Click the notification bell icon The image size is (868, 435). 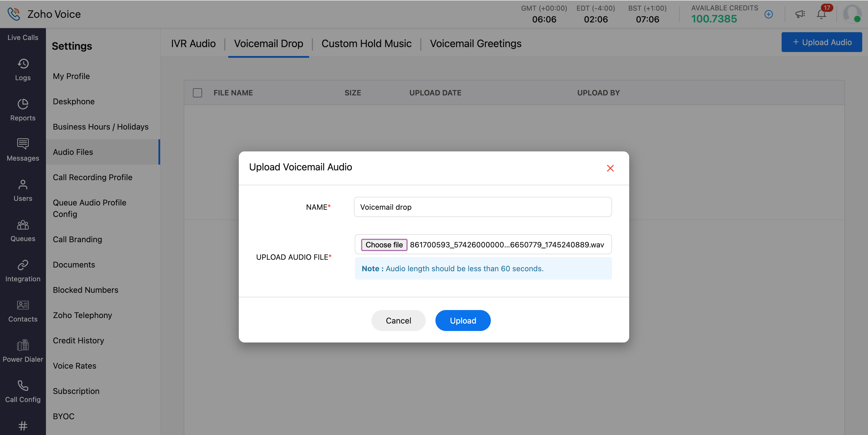[821, 14]
